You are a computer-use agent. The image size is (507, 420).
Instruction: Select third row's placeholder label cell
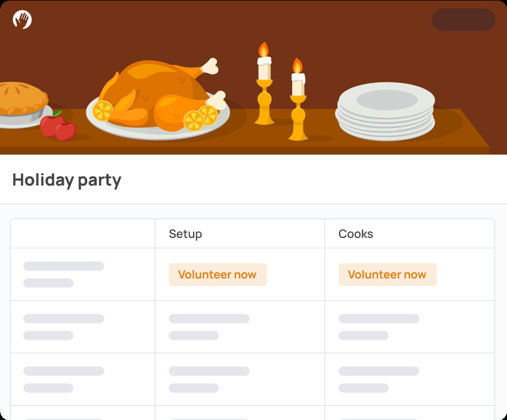click(63, 379)
